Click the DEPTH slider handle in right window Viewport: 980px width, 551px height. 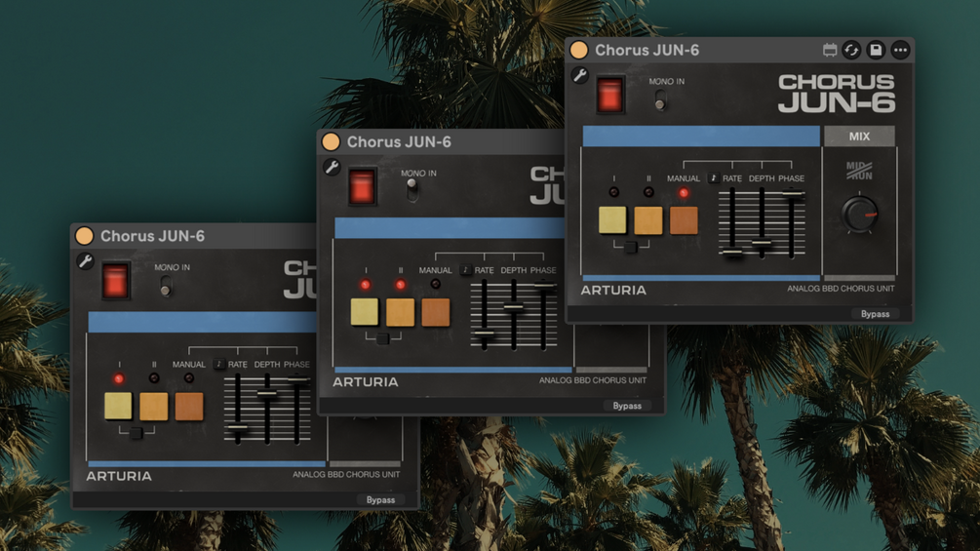pos(762,243)
